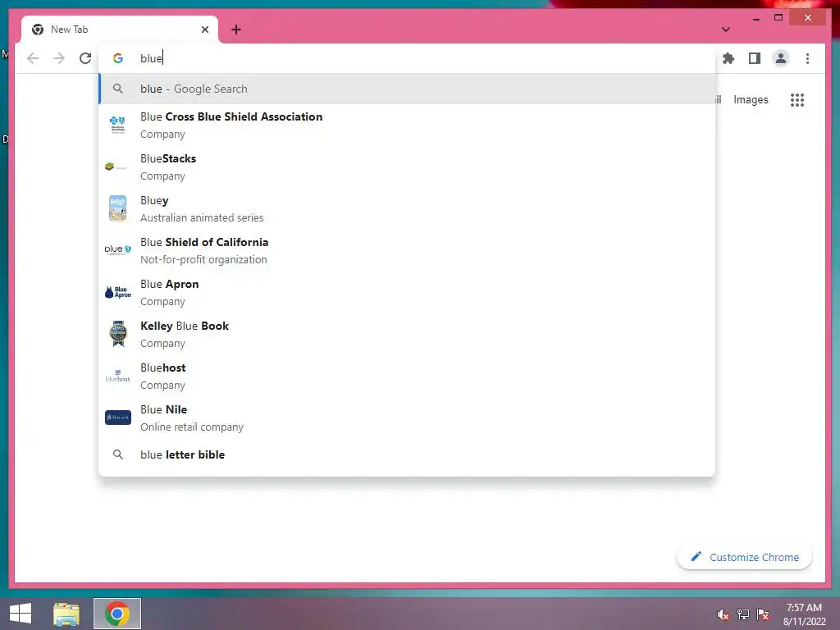Click the search icon beside blue letter bible
Image resolution: width=840 pixels, height=630 pixels.
click(x=118, y=454)
